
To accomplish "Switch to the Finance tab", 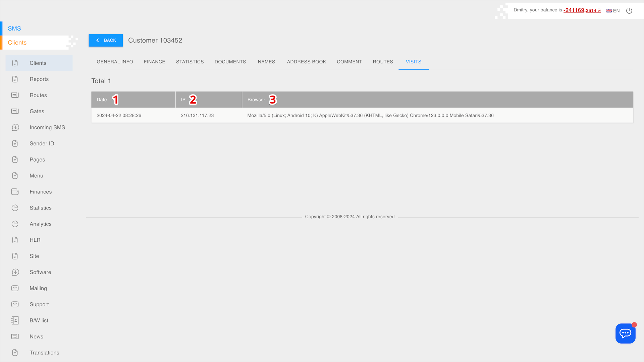I will pyautogui.click(x=154, y=62).
